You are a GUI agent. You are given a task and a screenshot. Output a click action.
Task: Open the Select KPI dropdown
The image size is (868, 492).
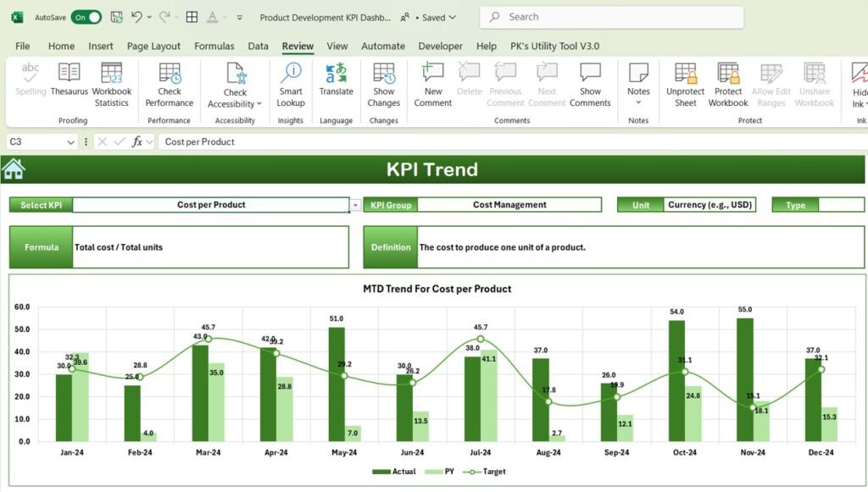(x=357, y=204)
